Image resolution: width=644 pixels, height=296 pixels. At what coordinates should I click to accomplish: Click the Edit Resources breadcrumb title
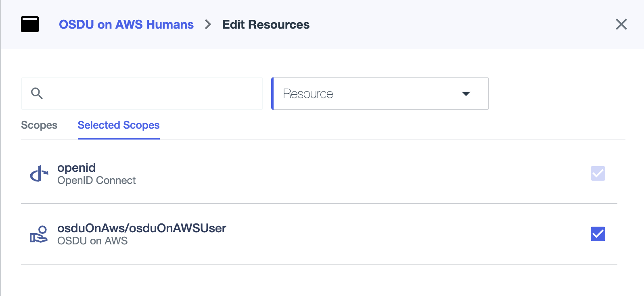coord(266,25)
